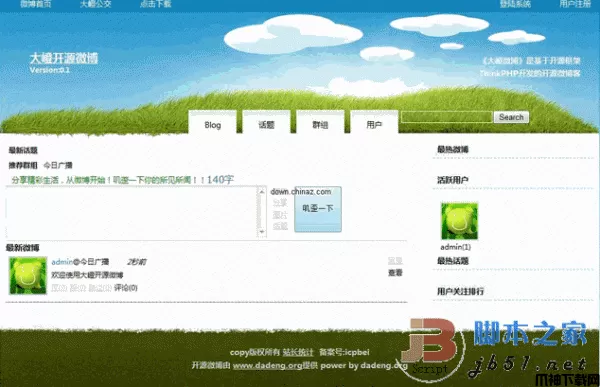Click the compose box scroll-down arrow
Viewport: 600px width, 387px height.
pyautogui.click(x=262, y=232)
